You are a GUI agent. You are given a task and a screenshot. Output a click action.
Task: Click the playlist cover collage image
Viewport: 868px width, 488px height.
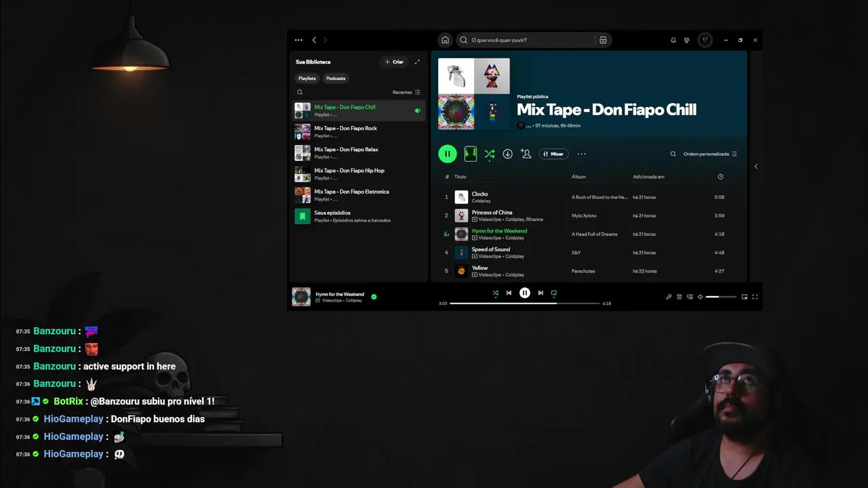(473, 94)
